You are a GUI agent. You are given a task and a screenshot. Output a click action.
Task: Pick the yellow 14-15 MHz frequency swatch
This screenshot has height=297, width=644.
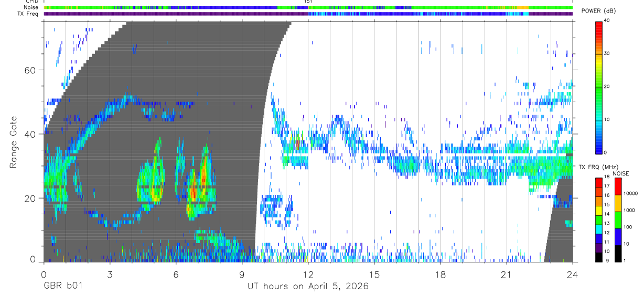[x=599, y=211]
